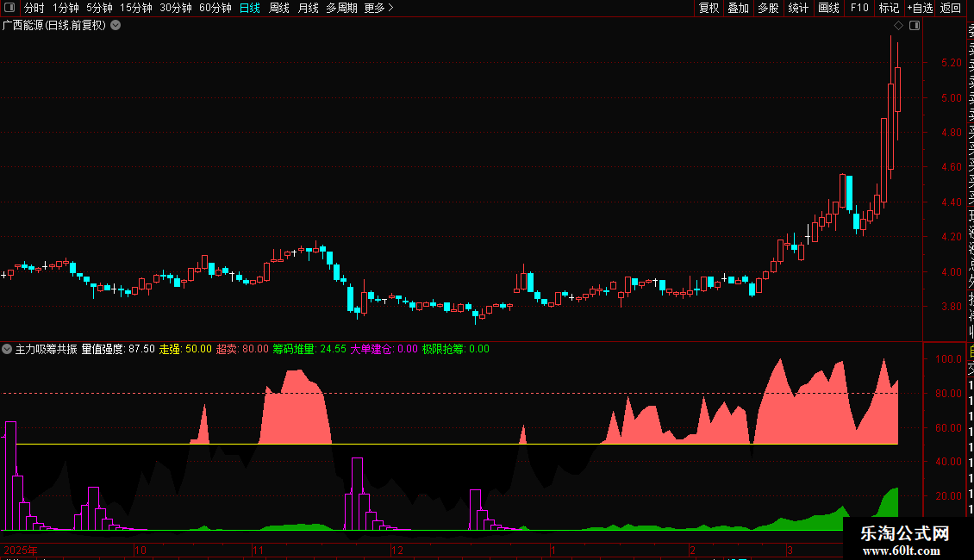Screen dimensions: 974x560
Task: Click the 4.20 price axis label
Action: (x=951, y=237)
